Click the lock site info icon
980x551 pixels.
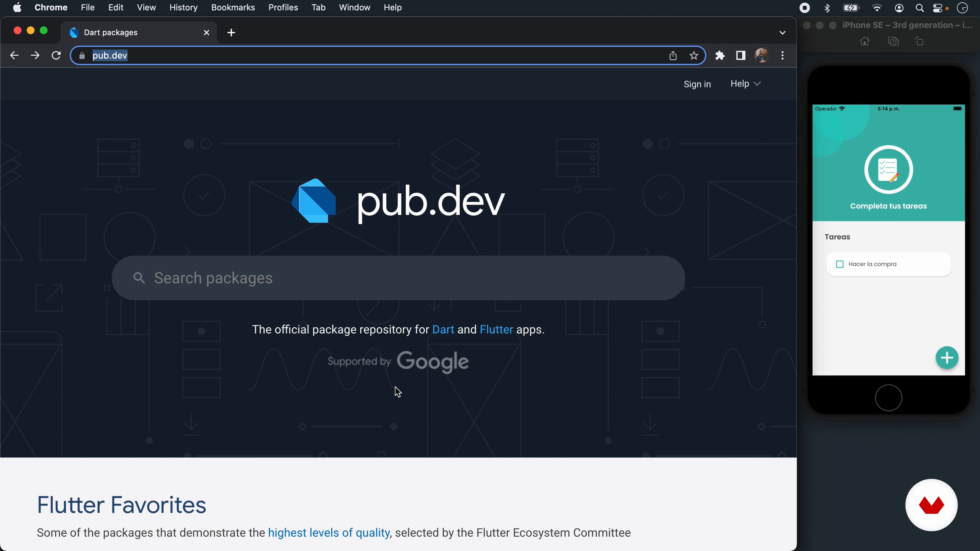(82, 56)
